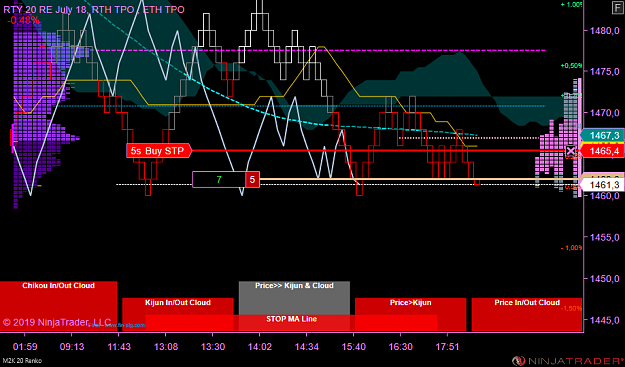The width and height of the screenshot is (625, 367).
Task: Click the 11:43 time axis label
Action: point(119,347)
